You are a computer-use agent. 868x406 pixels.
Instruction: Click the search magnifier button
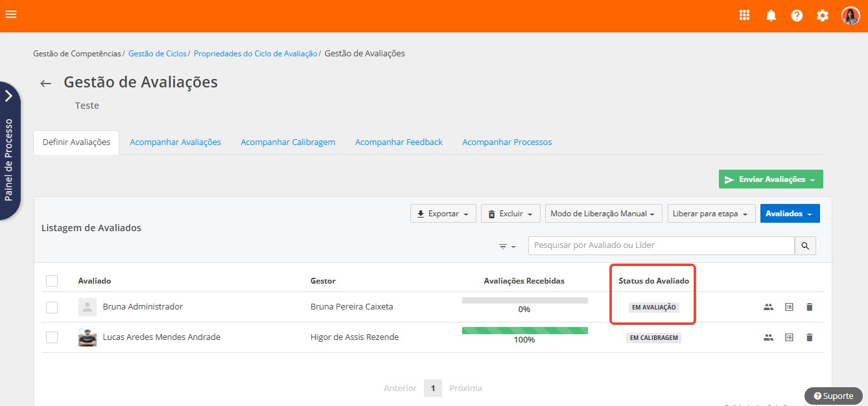pyautogui.click(x=805, y=246)
